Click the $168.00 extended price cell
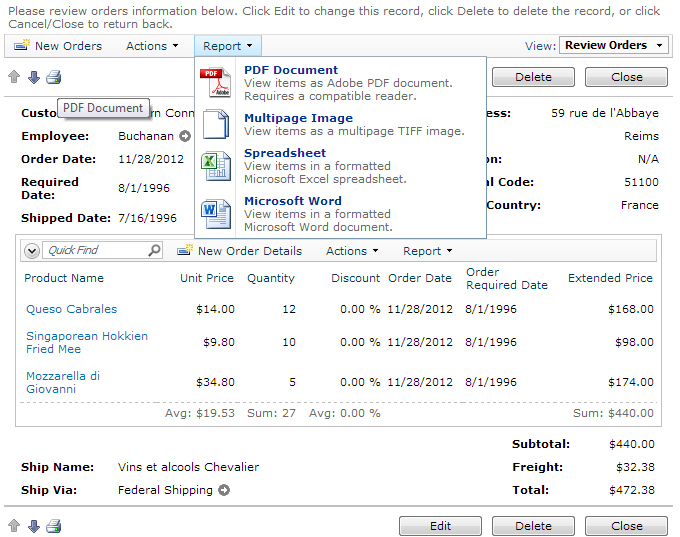The width and height of the screenshot is (680, 537). coord(631,309)
